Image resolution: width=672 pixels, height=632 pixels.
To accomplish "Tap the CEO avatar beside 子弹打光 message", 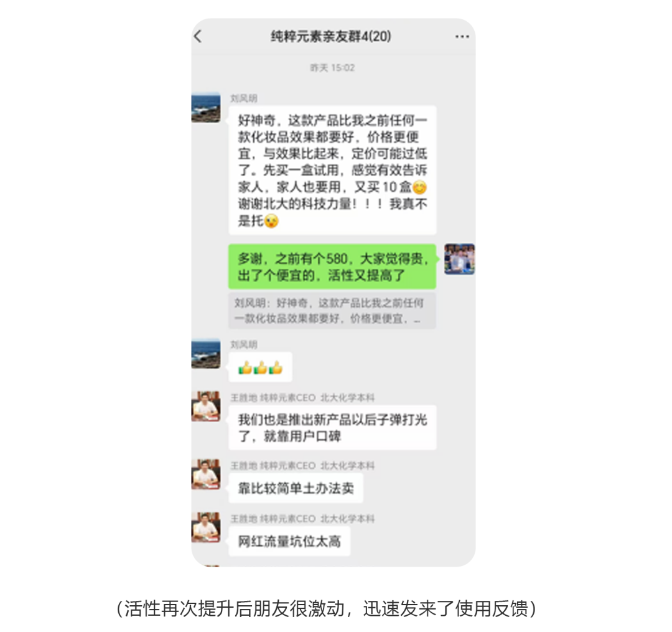I will coord(206,406).
